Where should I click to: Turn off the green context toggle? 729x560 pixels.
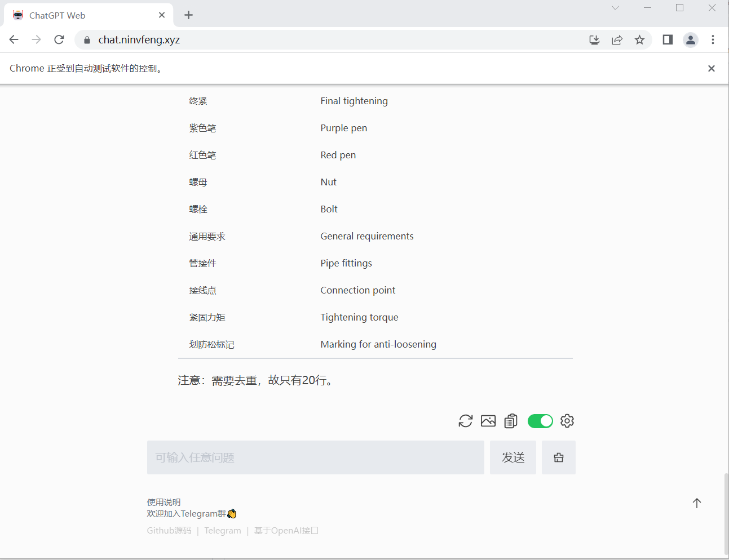540,421
